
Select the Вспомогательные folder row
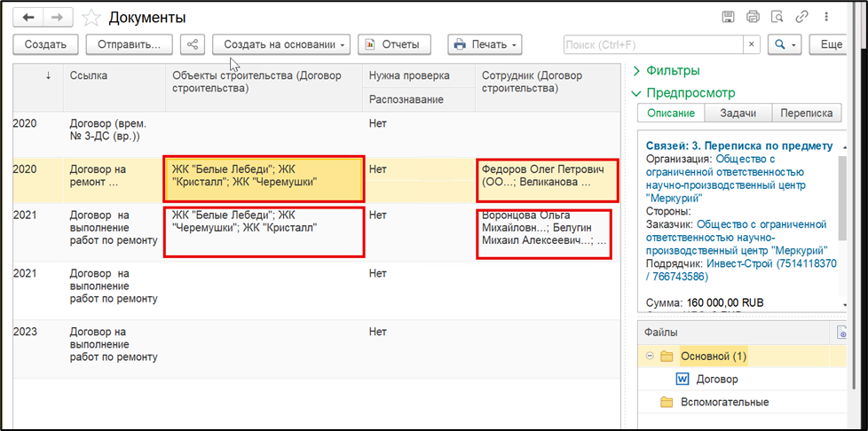coord(742,402)
